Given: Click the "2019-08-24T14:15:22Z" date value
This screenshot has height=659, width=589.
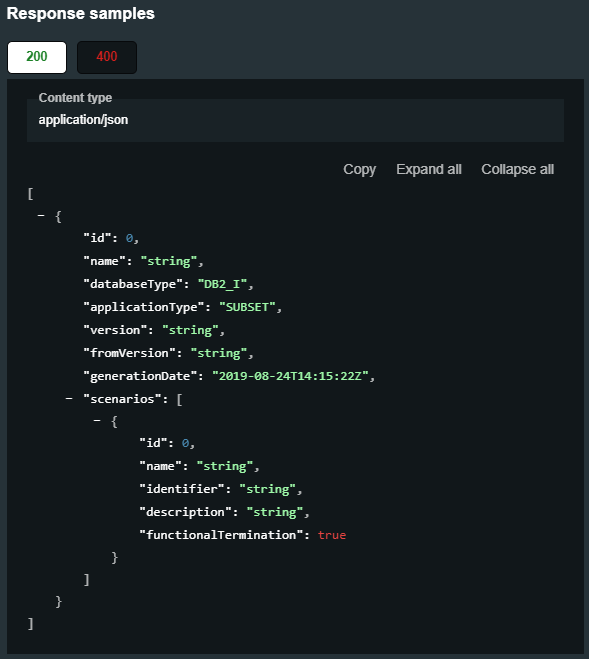Looking at the screenshot, I should coord(290,376).
